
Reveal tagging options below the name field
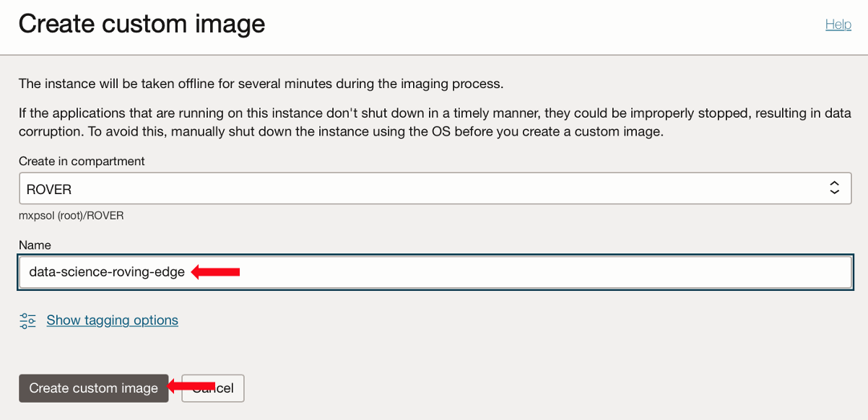pos(112,320)
